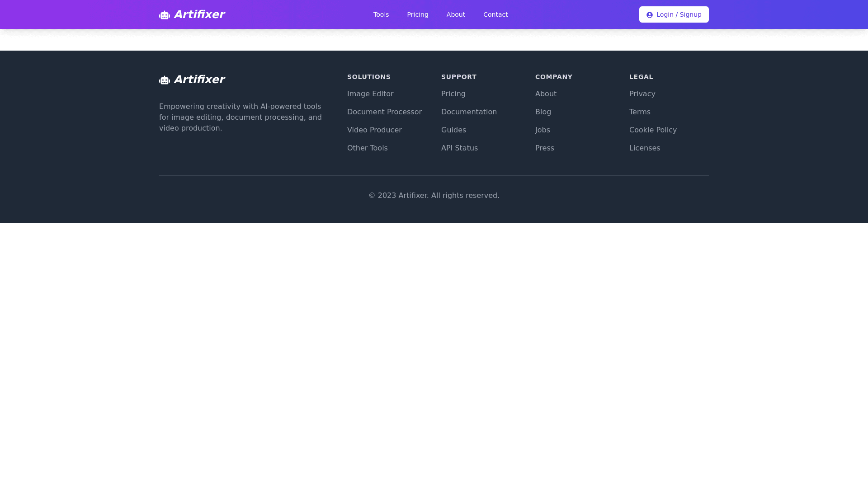Open the Image Editor footer link
Viewport: 868px width, 488px height.
pos(370,94)
